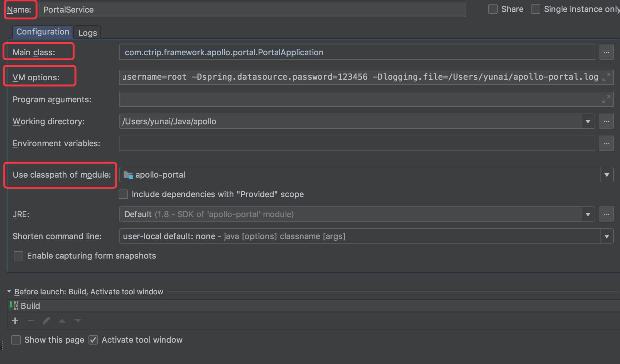Click the remove task minus icon

tap(31, 321)
